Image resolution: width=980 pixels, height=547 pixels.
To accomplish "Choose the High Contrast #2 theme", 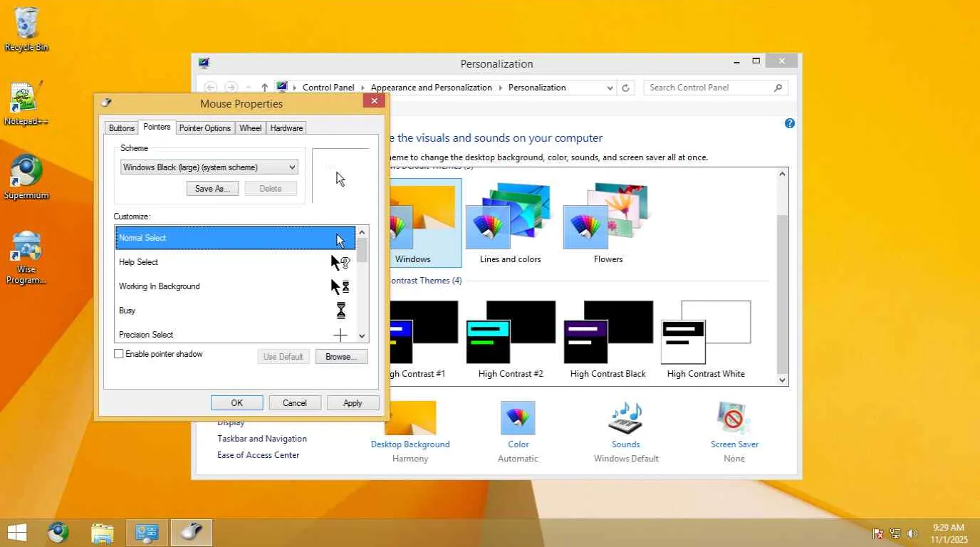I will pos(511,340).
